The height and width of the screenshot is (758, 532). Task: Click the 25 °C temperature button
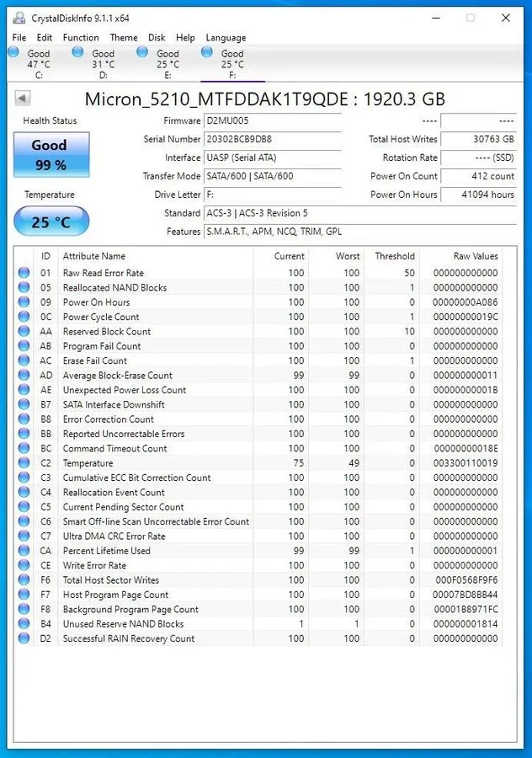coord(51,222)
